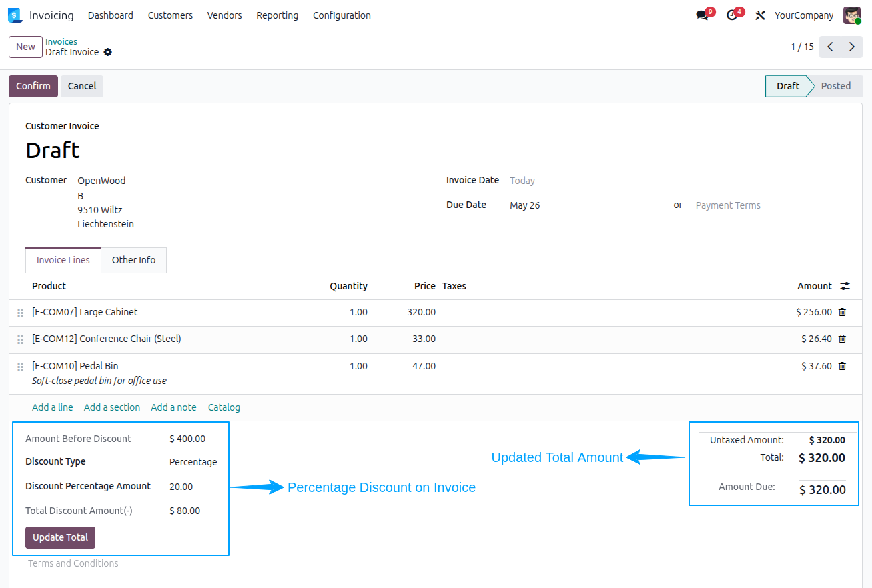Go to the previous invoice record arrow
Image resolution: width=872 pixels, height=588 pixels.
tap(830, 47)
